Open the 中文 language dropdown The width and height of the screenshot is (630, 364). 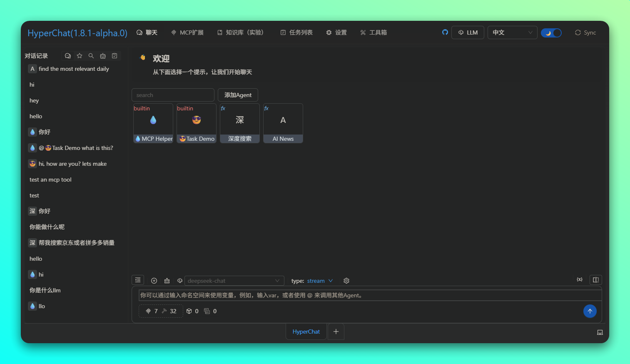point(513,32)
